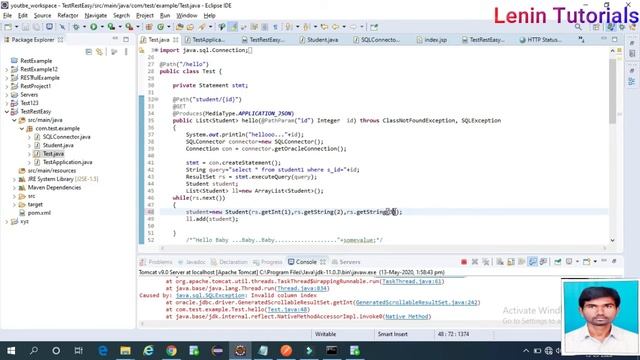Open the Problems tab in the bottom panel
The height and width of the screenshot is (360, 640).
tap(156, 262)
